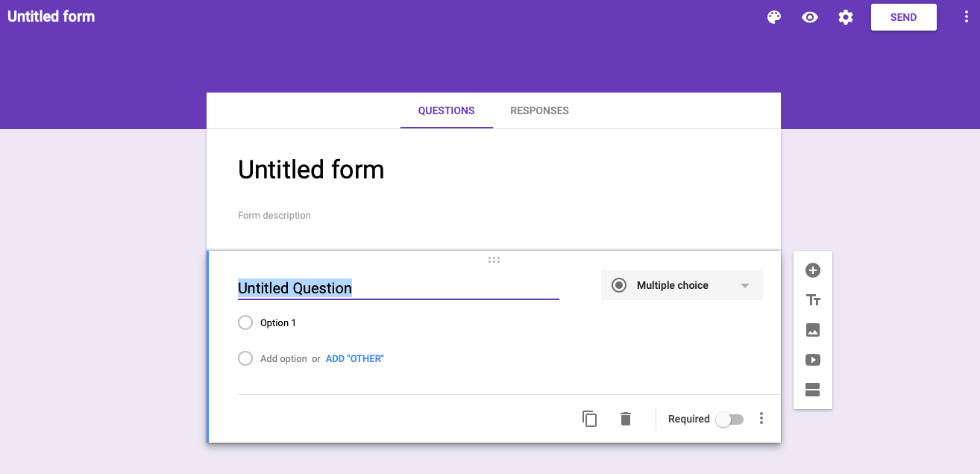This screenshot has width=980, height=474.
Task: Click the ADD "OTHER" link
Action: tap(355, 359)
